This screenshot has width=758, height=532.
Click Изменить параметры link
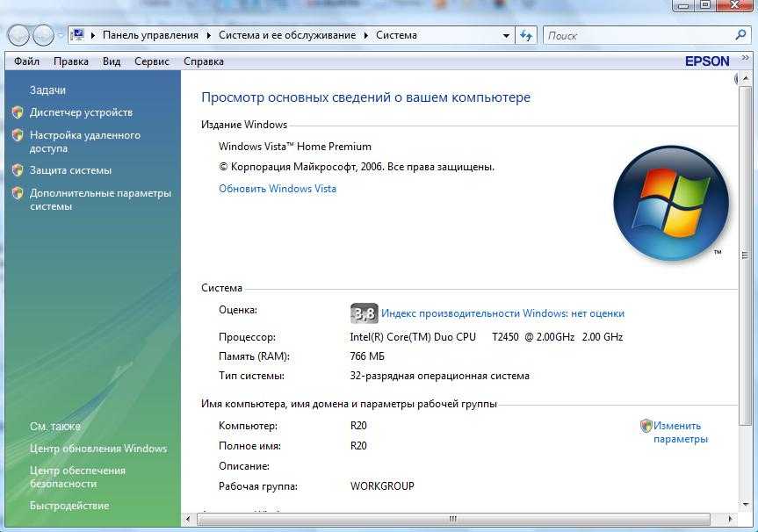coord(681,433)
